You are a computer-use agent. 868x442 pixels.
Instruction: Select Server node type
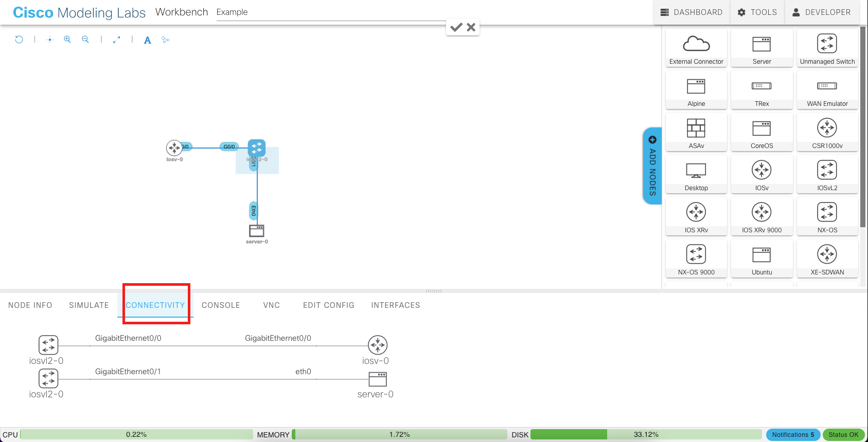[761, 48]
